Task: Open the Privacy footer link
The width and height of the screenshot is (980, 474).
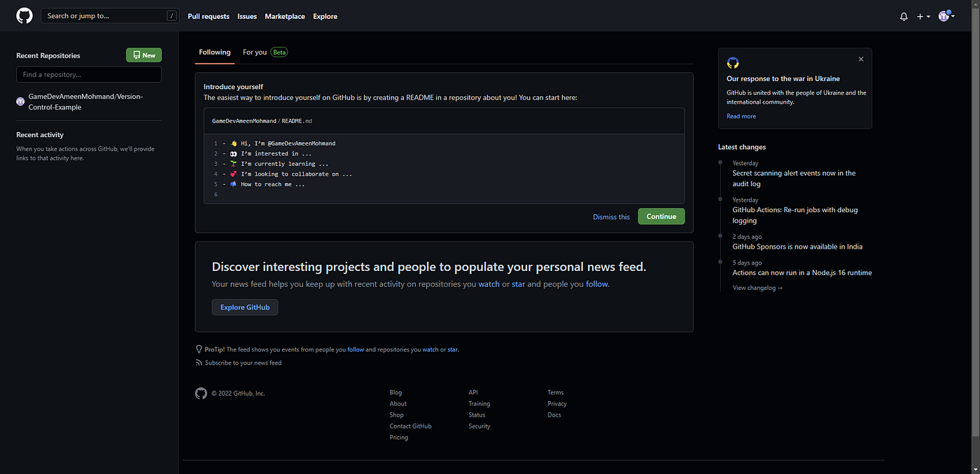Action: [557, 404]
